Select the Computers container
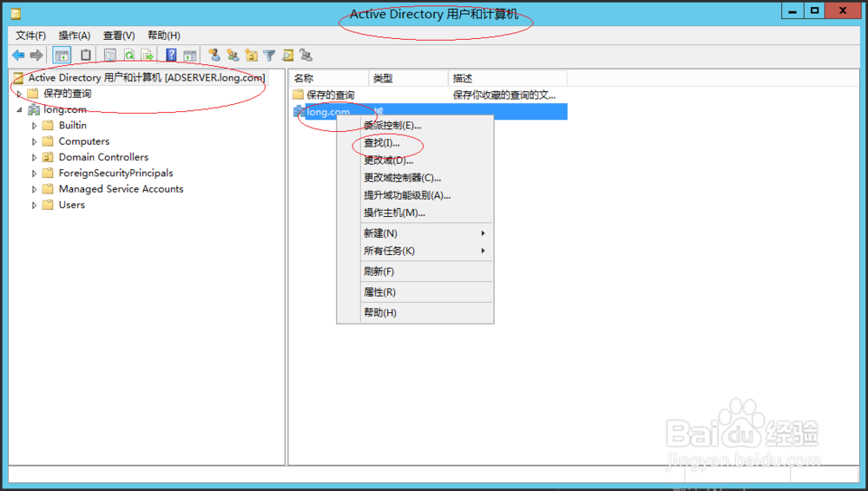This screenshot has height=491, width=868. tap(84, 141)
